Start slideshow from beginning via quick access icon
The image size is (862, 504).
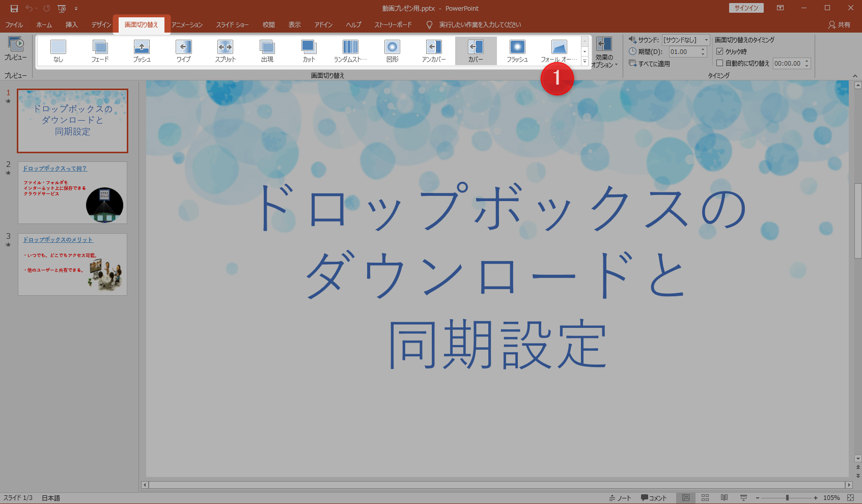coord(62,9)
